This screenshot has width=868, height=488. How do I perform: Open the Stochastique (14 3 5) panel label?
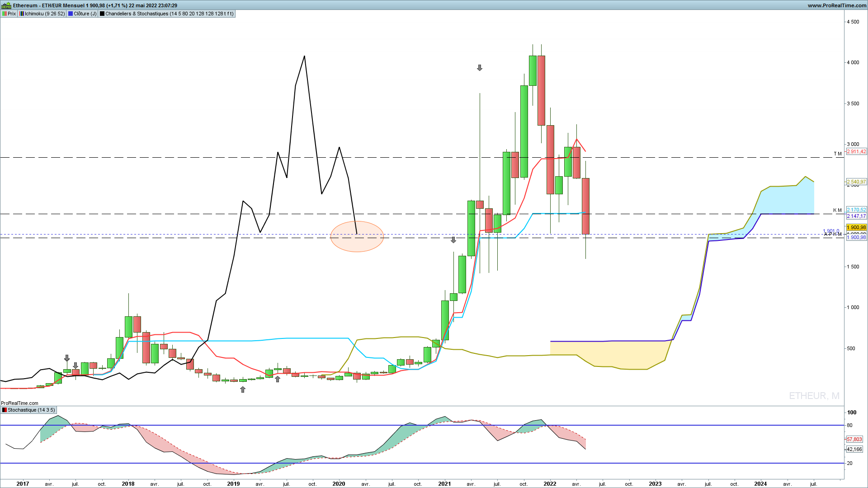pyautogui.click(x=28, y=410)
